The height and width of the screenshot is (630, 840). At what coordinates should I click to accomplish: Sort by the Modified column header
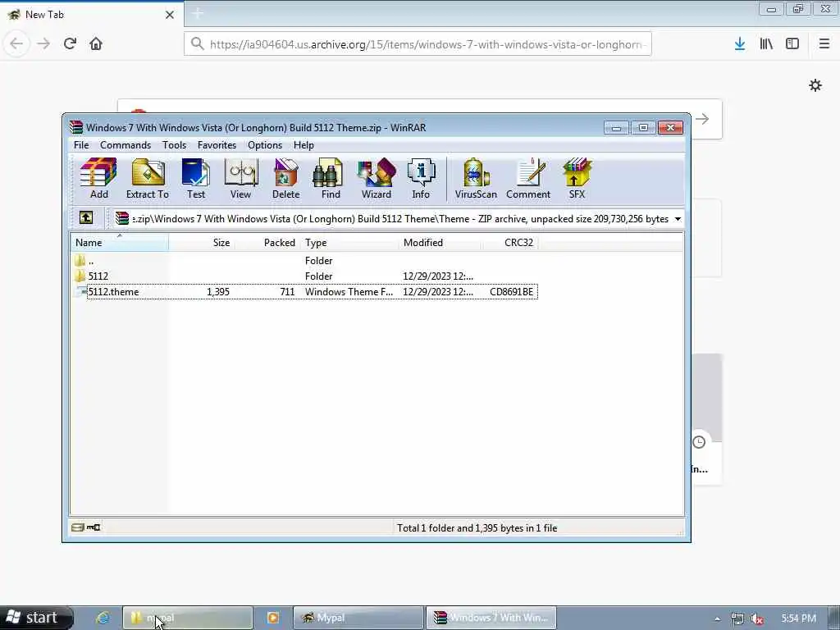coord(440,243)
